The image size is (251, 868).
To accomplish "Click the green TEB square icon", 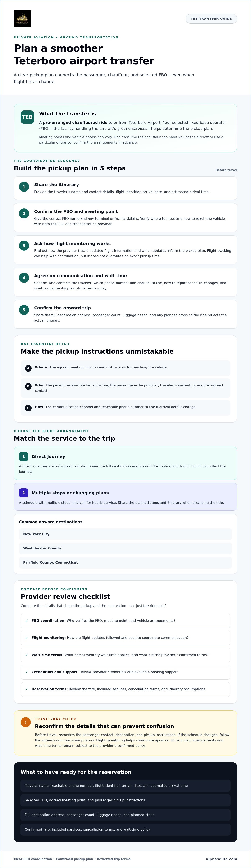I will pos(27,117).
